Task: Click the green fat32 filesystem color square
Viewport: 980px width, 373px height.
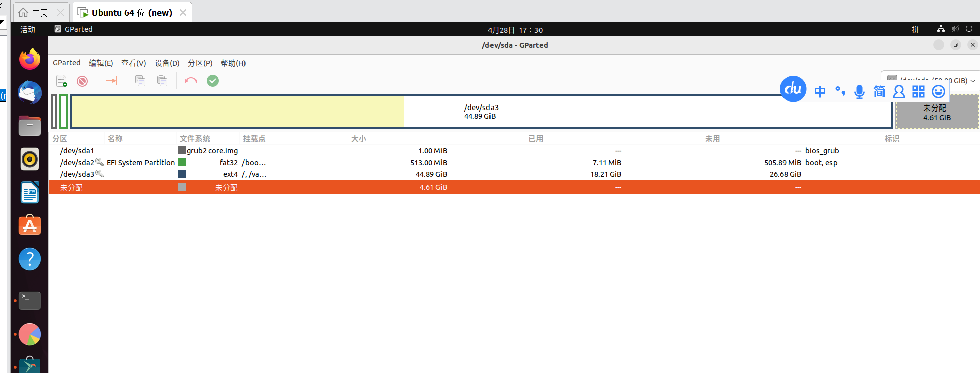Action: tap(182, 162)
